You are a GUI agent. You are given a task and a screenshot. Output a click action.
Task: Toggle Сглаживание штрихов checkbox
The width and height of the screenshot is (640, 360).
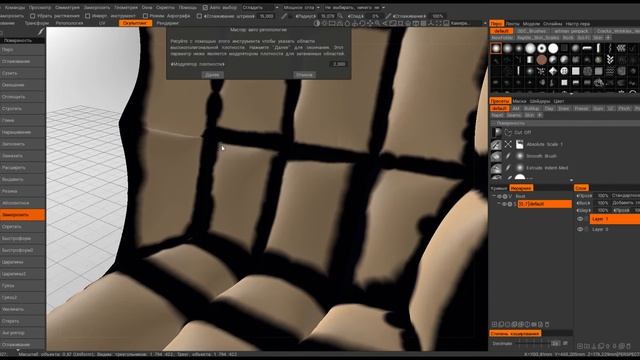click(x=199, y=16)
